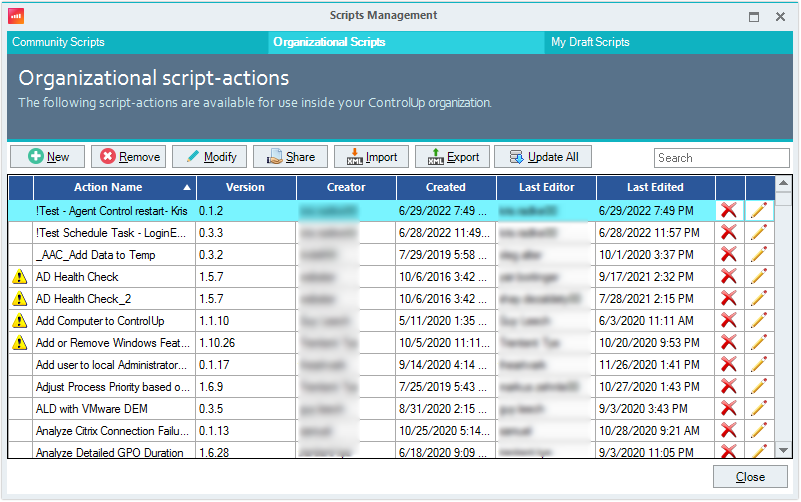Focus the Search input field
Image resolution: width=801 pixels, height=502 pixels.
tap(721, 158)
